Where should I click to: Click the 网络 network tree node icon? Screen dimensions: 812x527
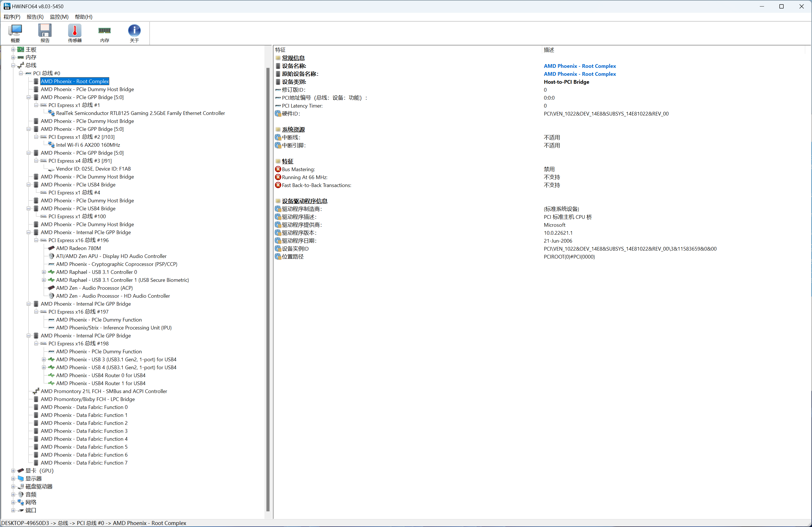click(21, 502)
